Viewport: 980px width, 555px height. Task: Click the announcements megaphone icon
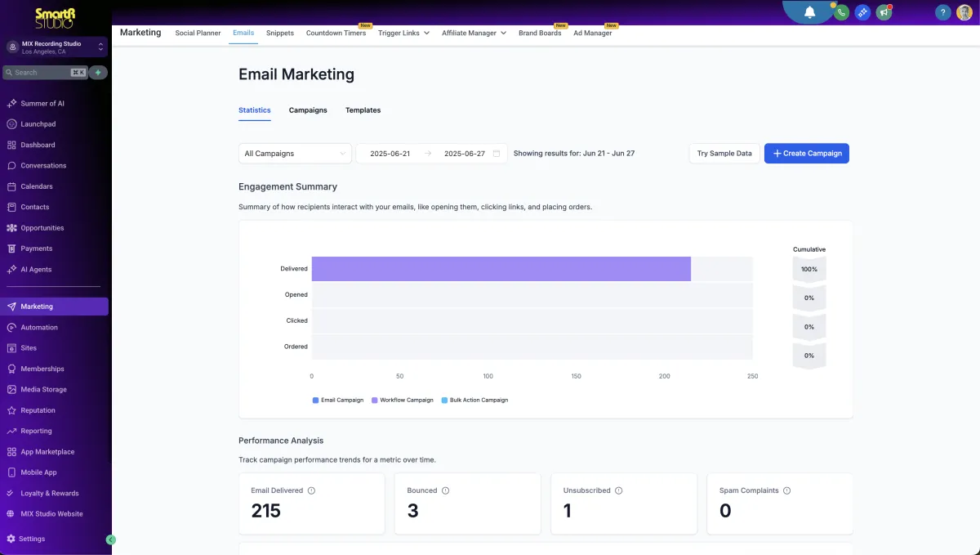pyautogui.click(x=884, y=12)
